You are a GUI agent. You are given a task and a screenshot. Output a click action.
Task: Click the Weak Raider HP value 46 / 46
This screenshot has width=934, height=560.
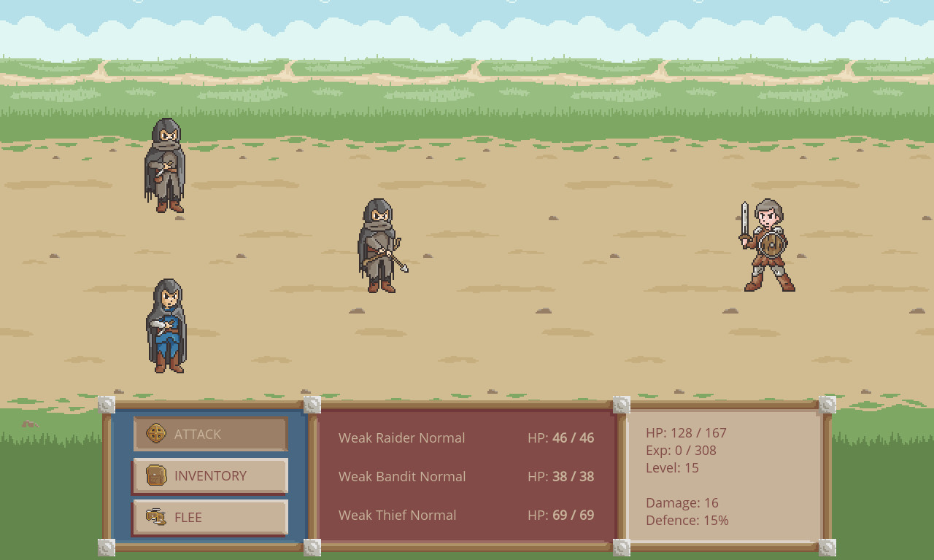click(574, 437)
